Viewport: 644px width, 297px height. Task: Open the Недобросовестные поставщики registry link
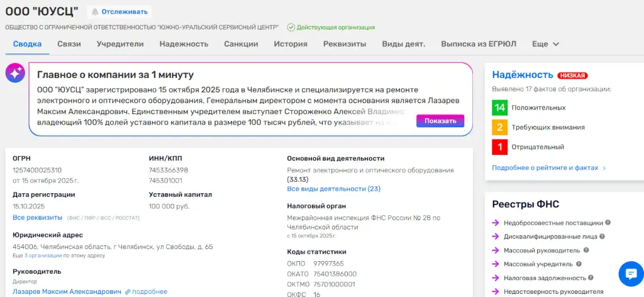tap(553, 223)
